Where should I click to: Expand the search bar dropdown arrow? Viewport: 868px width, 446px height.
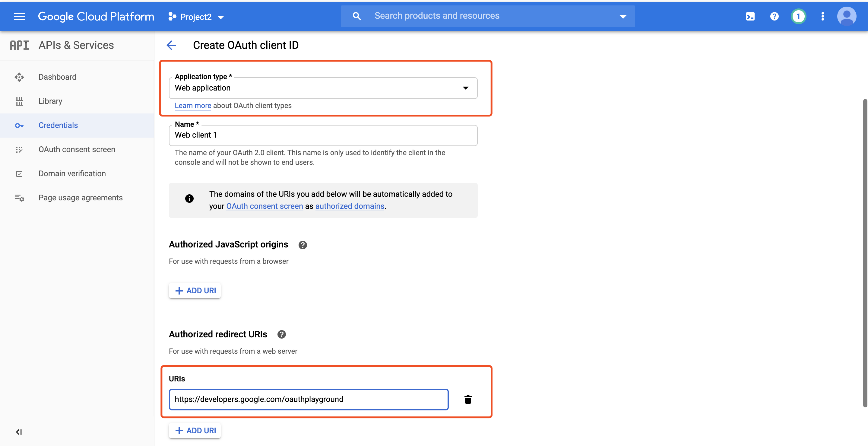[623, 16]
